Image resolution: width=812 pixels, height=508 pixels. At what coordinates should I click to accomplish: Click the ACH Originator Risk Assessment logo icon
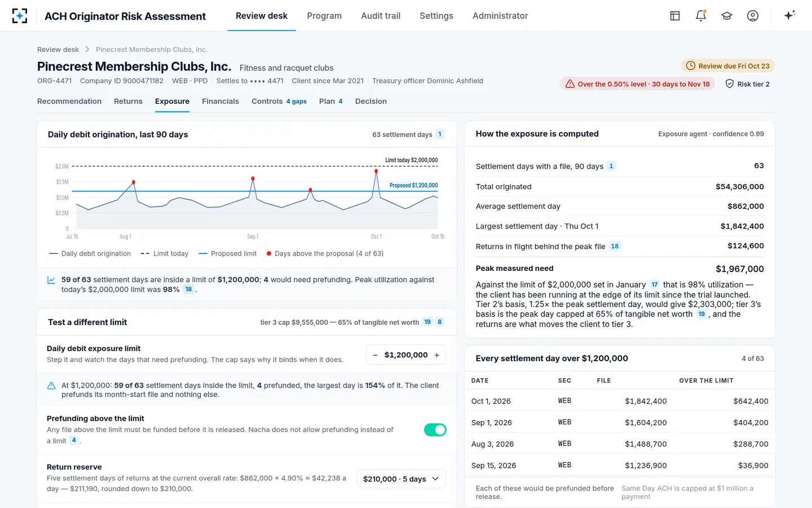tap(20, 16)
